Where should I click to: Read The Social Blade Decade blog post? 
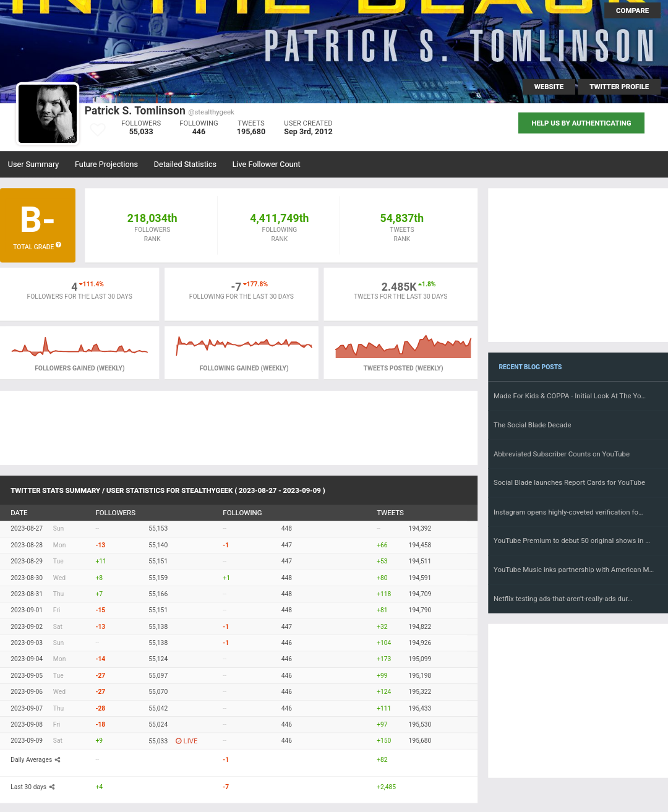click(x=533, y=425)
